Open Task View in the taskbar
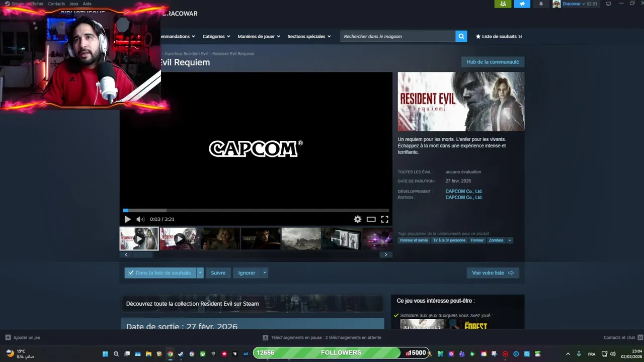 [127, 354]
